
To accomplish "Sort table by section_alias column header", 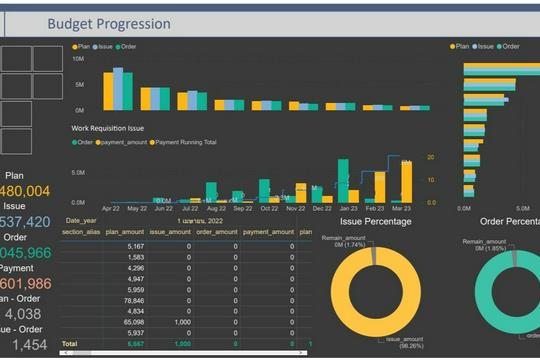I will click(81, 232).
